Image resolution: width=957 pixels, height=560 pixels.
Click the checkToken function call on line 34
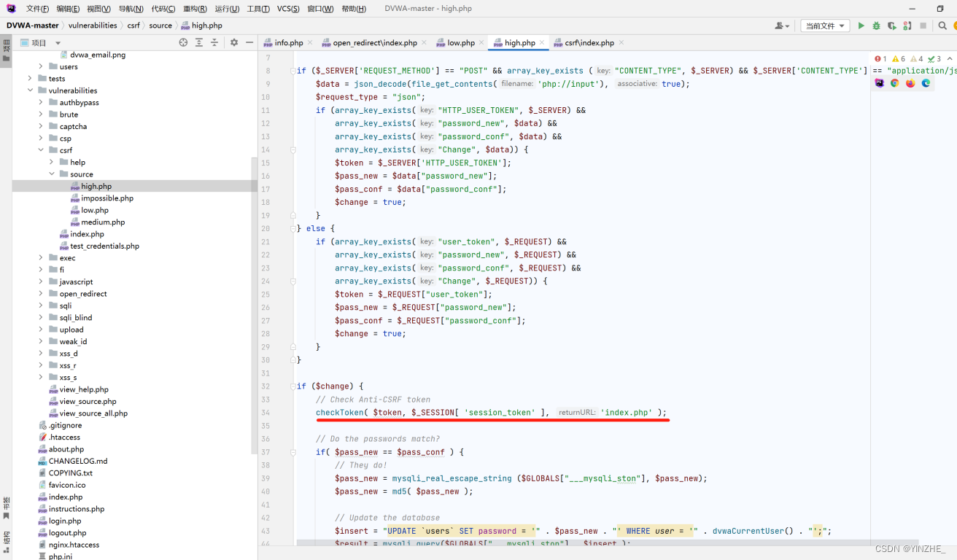click(x=339, y=413)
